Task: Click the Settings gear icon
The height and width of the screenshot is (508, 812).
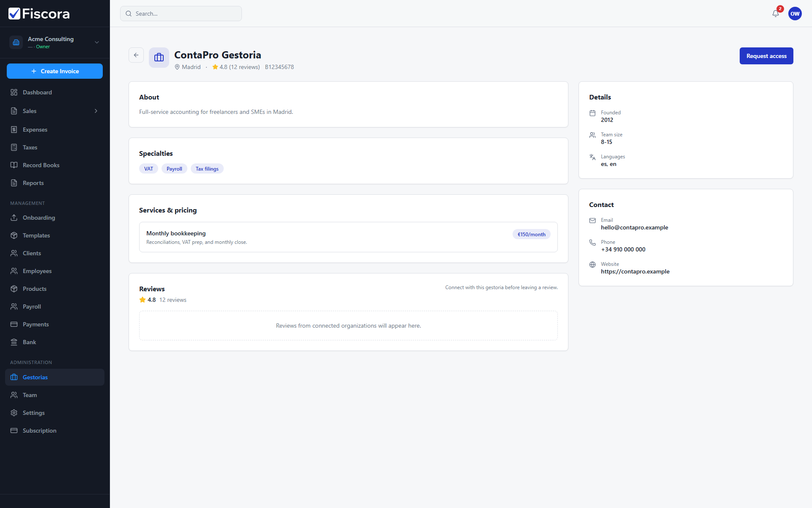Action: pos(14,413)
